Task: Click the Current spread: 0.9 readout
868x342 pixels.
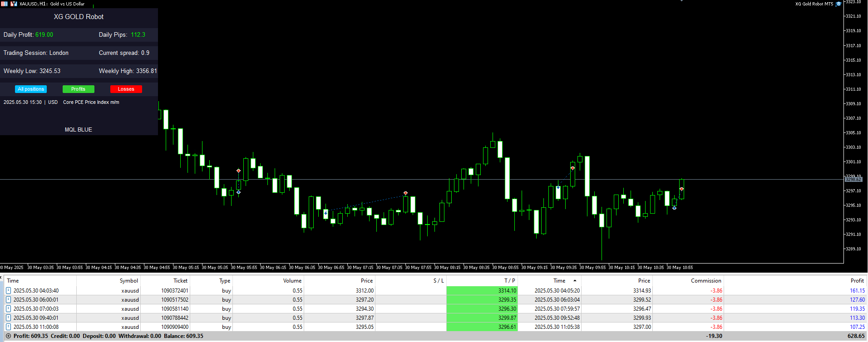Action: coord(124,53)
